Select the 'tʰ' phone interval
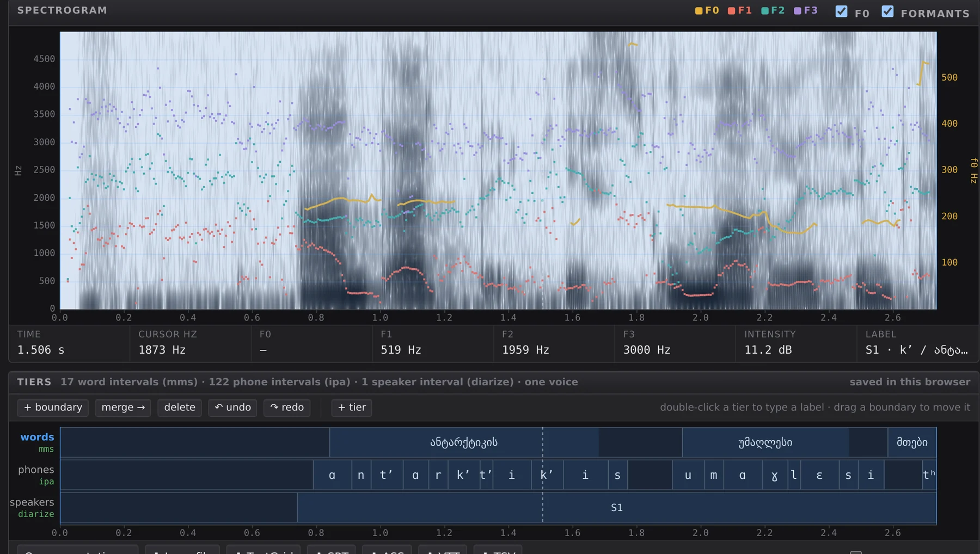980x554 pixels. click(929, 475)
